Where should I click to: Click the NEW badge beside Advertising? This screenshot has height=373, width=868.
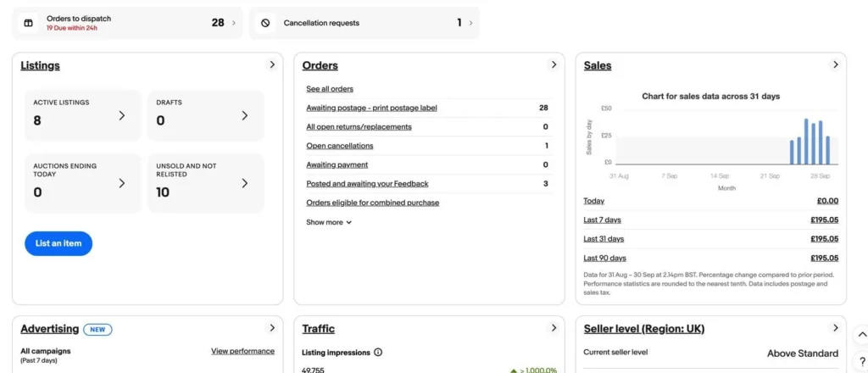[x=97, y=329]
